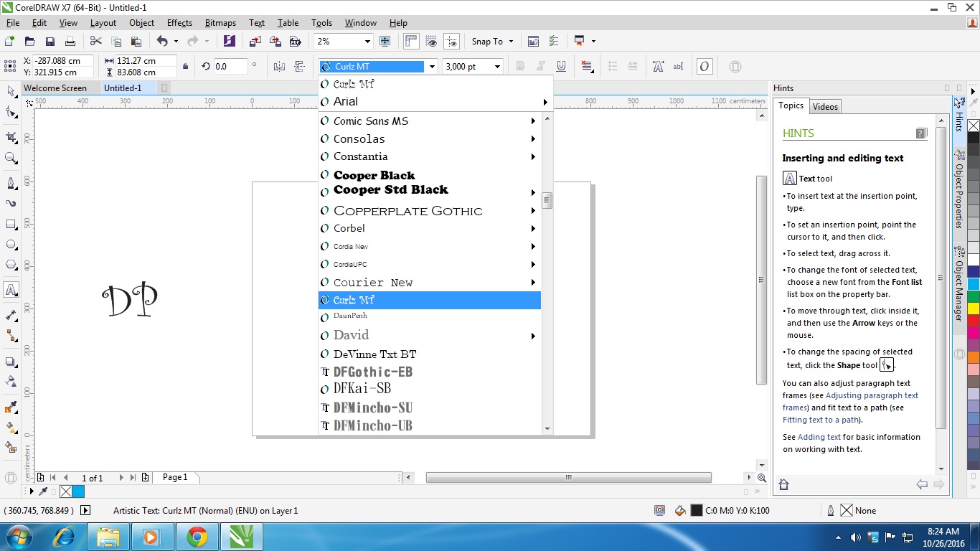Screen dimensions: 980x551
Task: Click the Import icon in toolbar
Action: pos(256,42)
